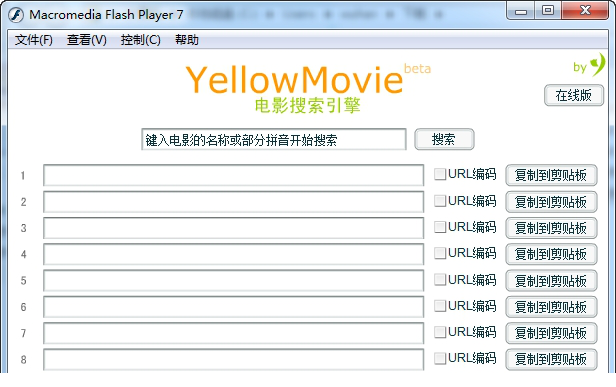Click result text field number 7
This screenshot has width=616, height=387.
click(233, 333)
